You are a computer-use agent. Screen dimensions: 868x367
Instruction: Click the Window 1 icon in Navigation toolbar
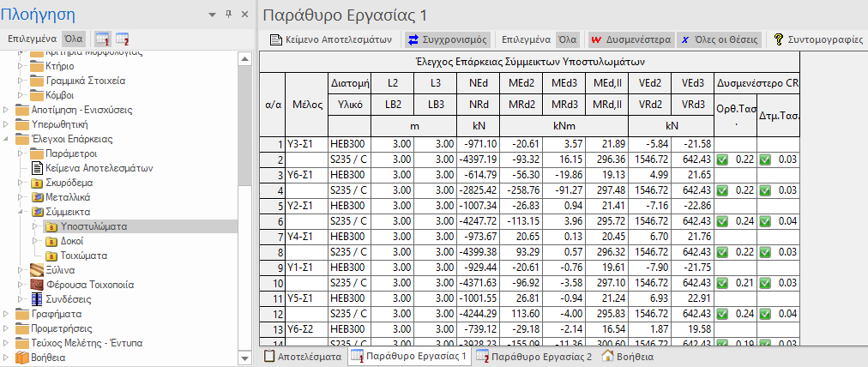[102, 39]
